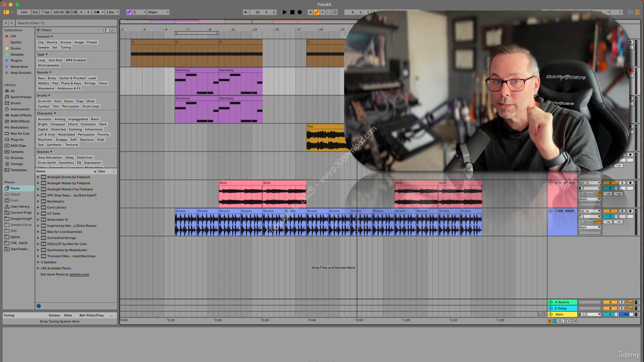Image resolution: width=644 pixels, height=362 pixels.
Task: Open the Major scale dropdown
Action: pyautogui.click(x=158, y=12)
